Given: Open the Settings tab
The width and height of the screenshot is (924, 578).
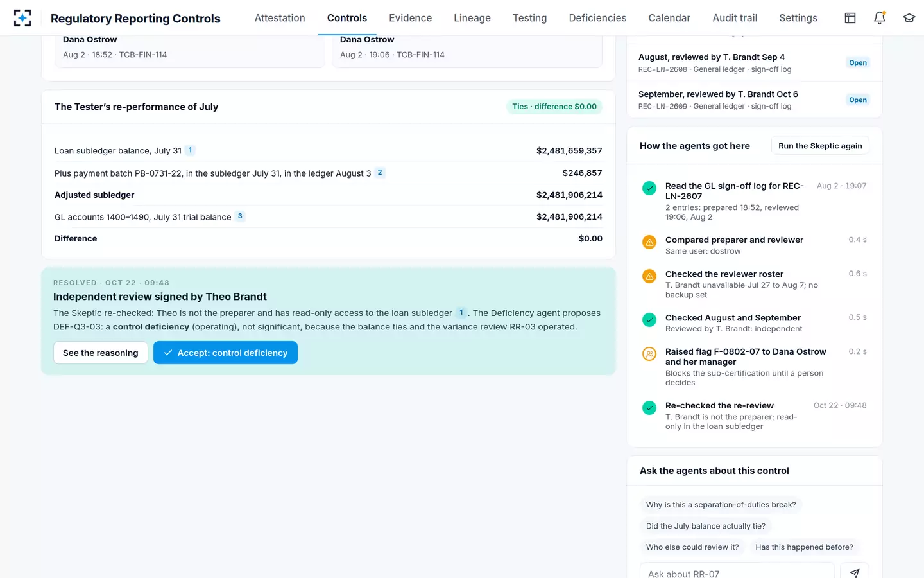Looking at the screenshot, I should point(798,18).
